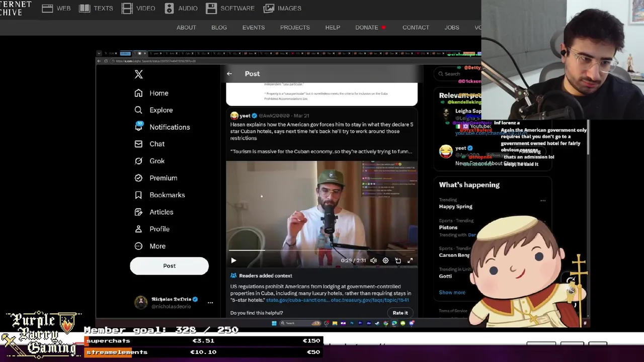Open the Pistons trending topic
The width and height of the screenshot is (644, 362).
pos(448,227)
